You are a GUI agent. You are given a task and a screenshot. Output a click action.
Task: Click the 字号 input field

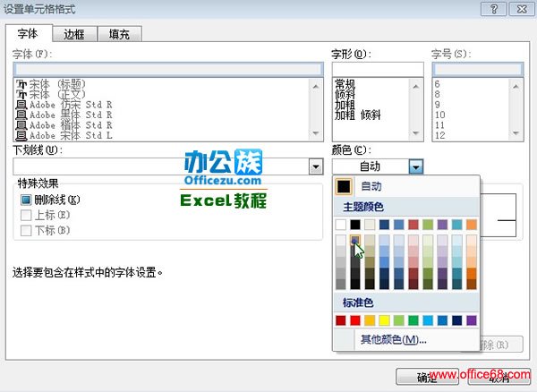(x=478, y=70)
